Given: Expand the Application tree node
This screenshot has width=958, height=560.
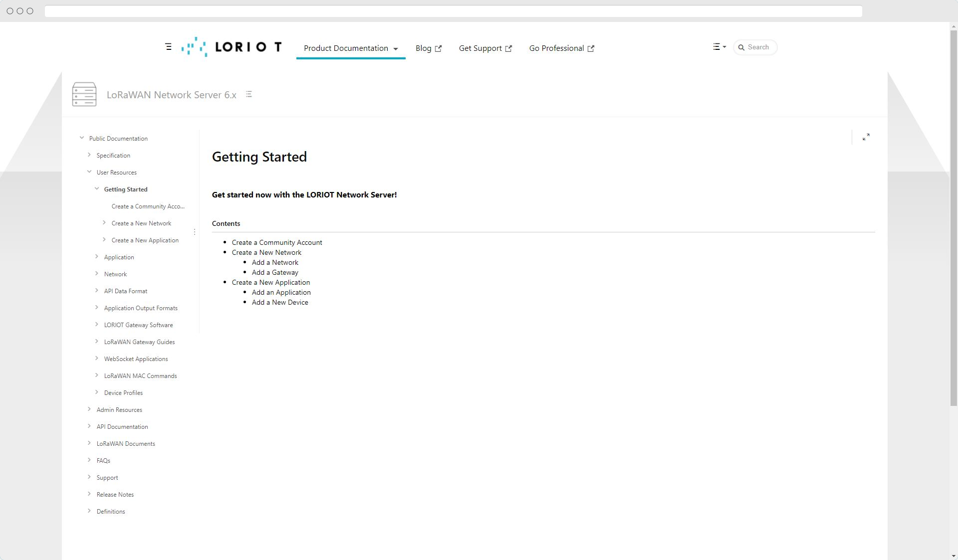Looking at the screenshot, I should (x=97, y=257).
